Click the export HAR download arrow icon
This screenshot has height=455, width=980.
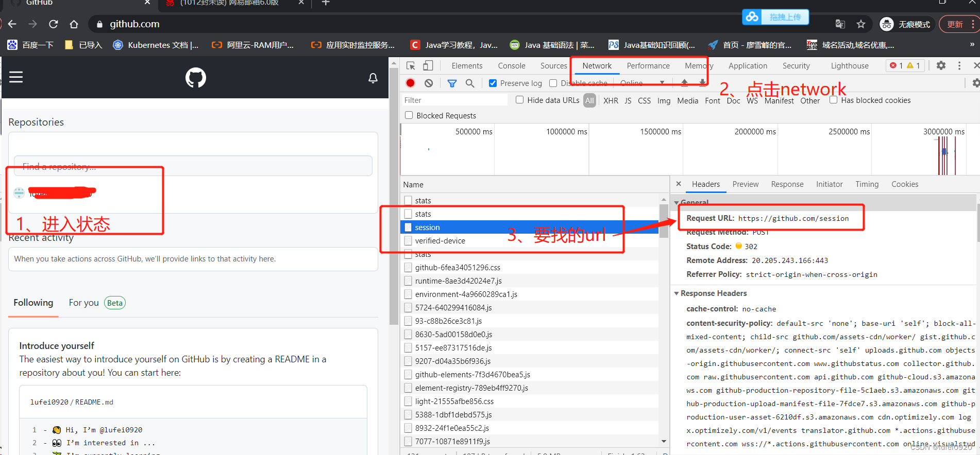coord(702,82)
